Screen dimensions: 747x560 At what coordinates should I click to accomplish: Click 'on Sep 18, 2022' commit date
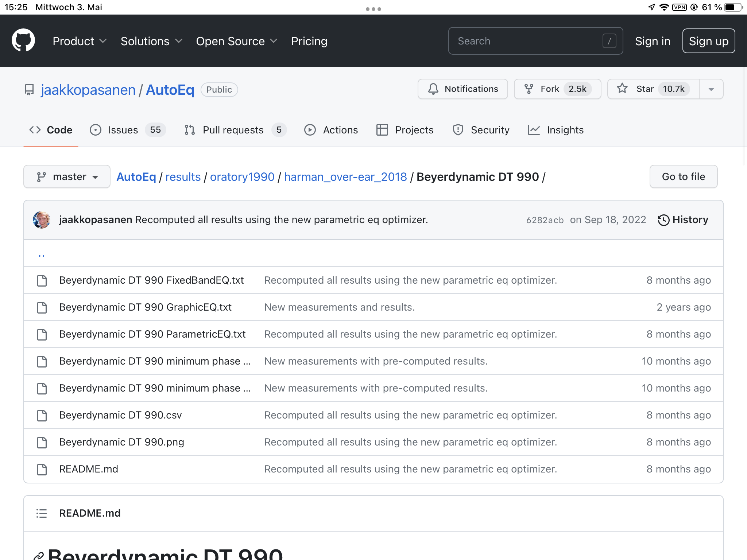pyautogui.click(x=608, y=220)
